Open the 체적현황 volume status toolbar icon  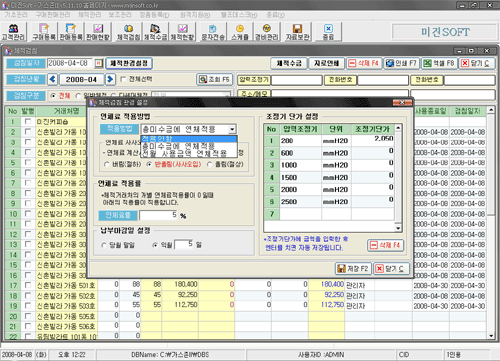(x=182, y=32)
